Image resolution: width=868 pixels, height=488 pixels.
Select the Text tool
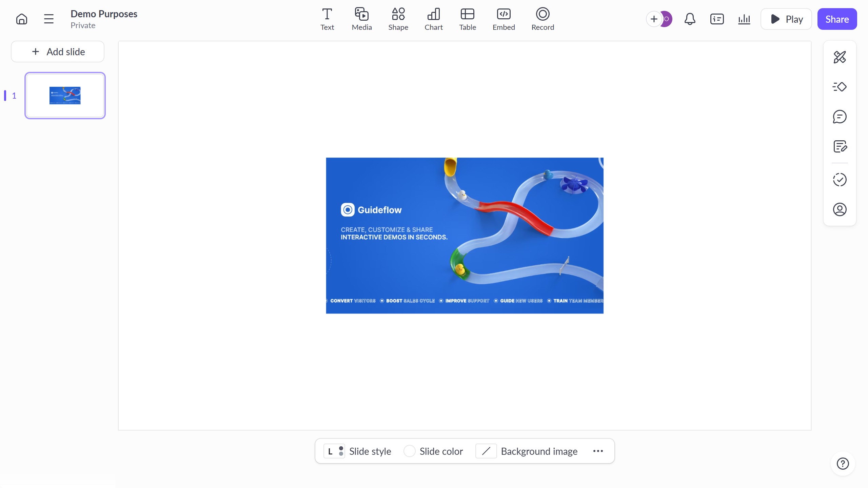pos(327,19)
